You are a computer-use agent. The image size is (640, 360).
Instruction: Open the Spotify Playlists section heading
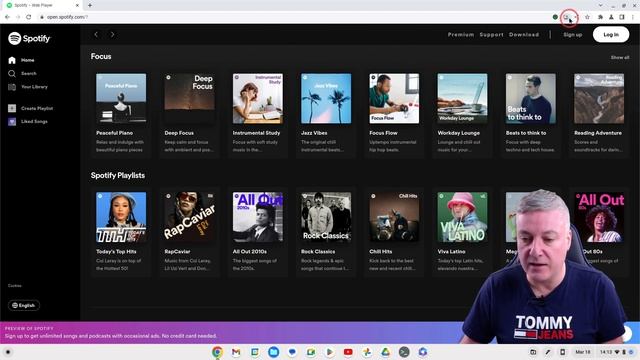[118, 175]
